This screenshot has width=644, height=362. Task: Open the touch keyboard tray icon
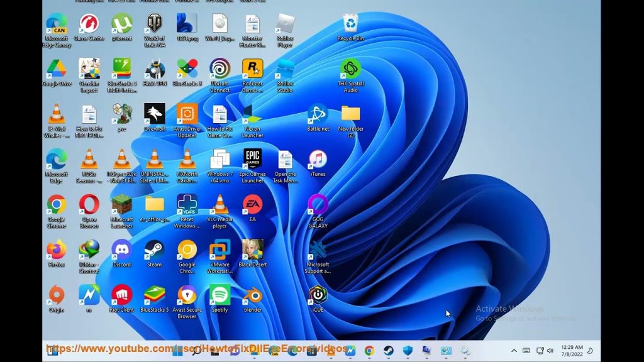[526, 351]
